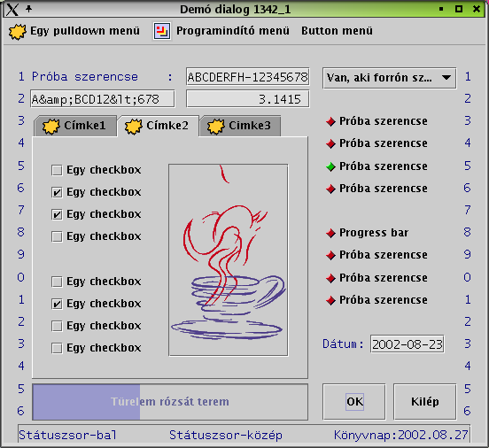The width and height of the screenshot is (489, 448).
Task: Untick the checked checkbox in the lower group
Action: (57, 304)
